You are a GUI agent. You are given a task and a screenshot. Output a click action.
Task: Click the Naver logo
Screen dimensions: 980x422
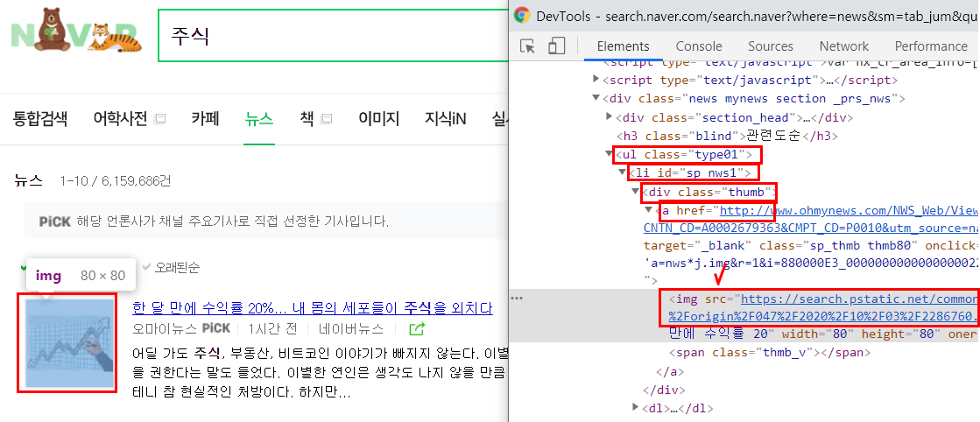pyautogui.click(x=76, y=32)
